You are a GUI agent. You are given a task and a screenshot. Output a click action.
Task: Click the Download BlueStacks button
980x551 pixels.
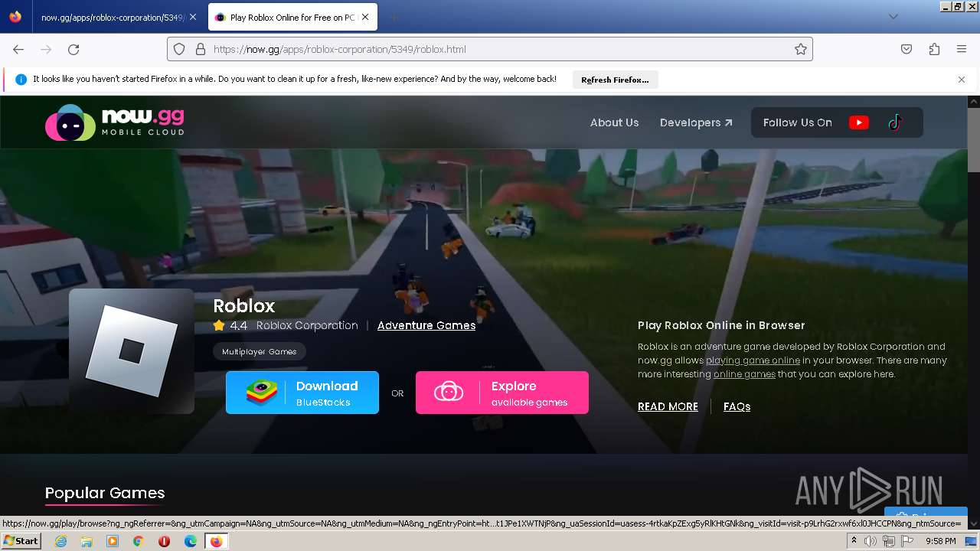(x=302, y=393)
